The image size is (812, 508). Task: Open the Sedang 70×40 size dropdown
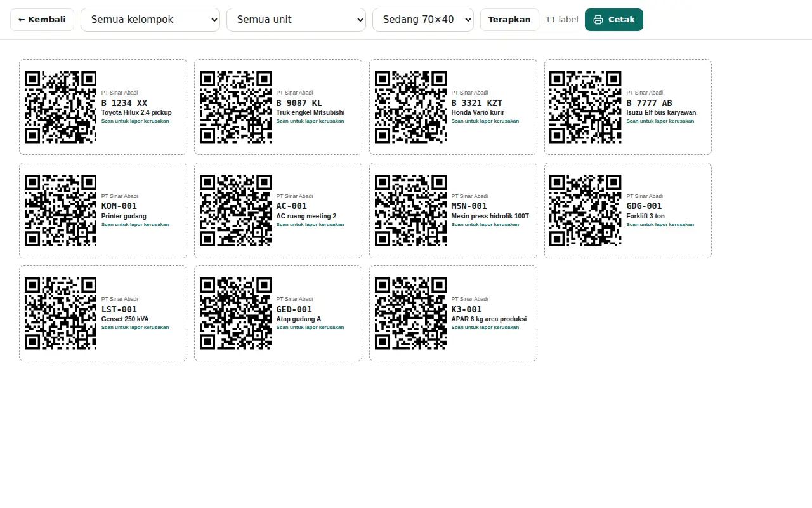coord(423,20)
